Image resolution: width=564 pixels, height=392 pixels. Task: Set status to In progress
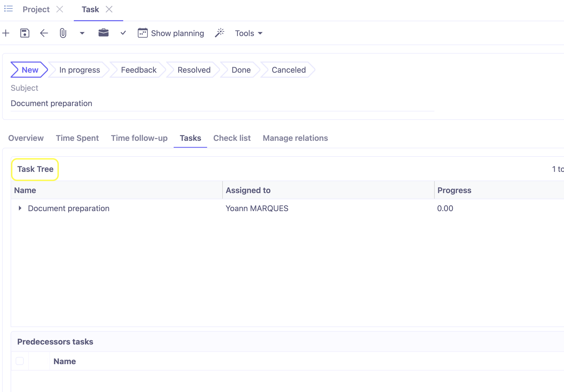point(79,70)
